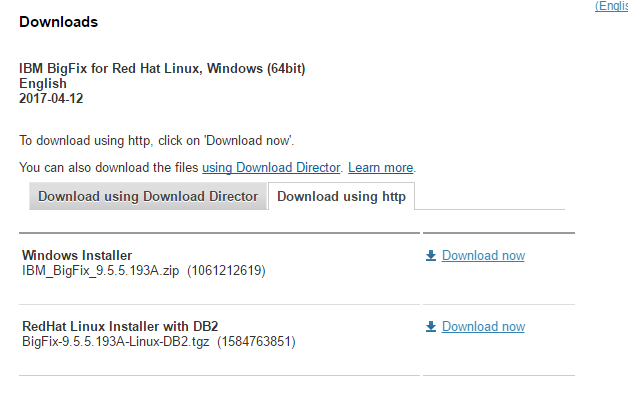
Task: Click download arrow icon beside RedHat Linux Installer
Action: coord(431,326)
